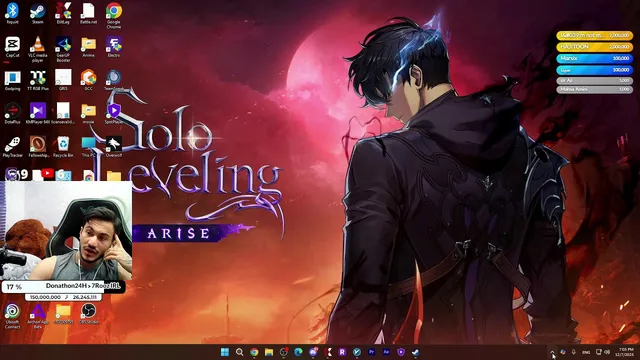
Task: Open the ExitLag desktop shortcut
Action: [63, 13]
